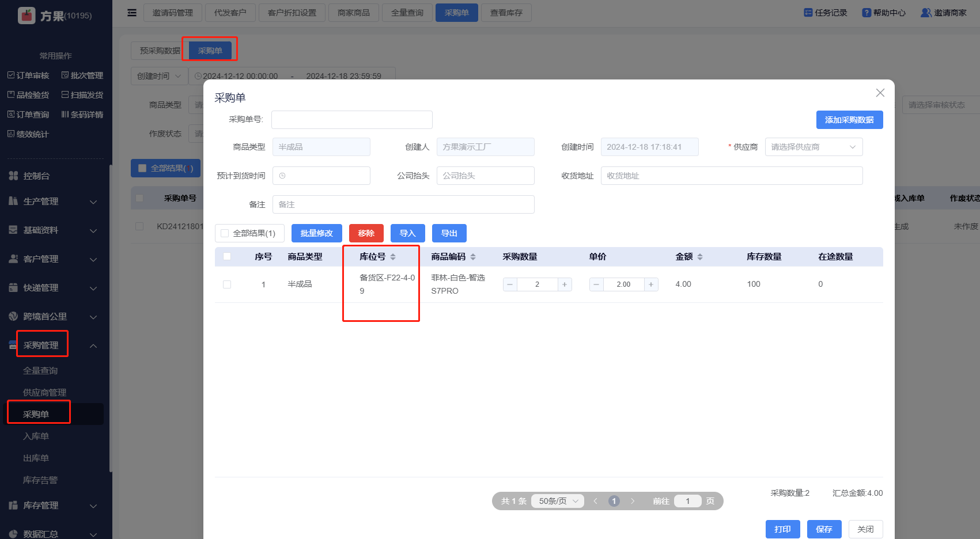Increase 采购数量 with the plus button
The image size is (980, 539).
(x=565, y=284)
